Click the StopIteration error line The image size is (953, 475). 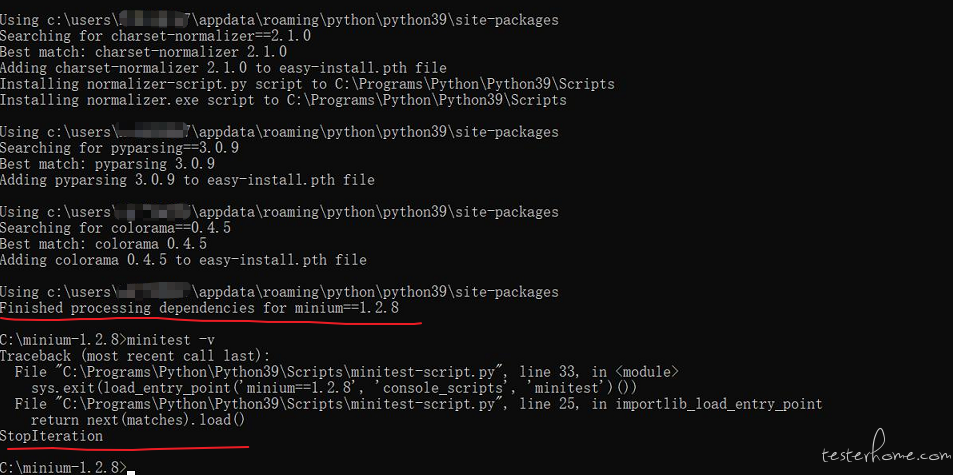point(51,436)
